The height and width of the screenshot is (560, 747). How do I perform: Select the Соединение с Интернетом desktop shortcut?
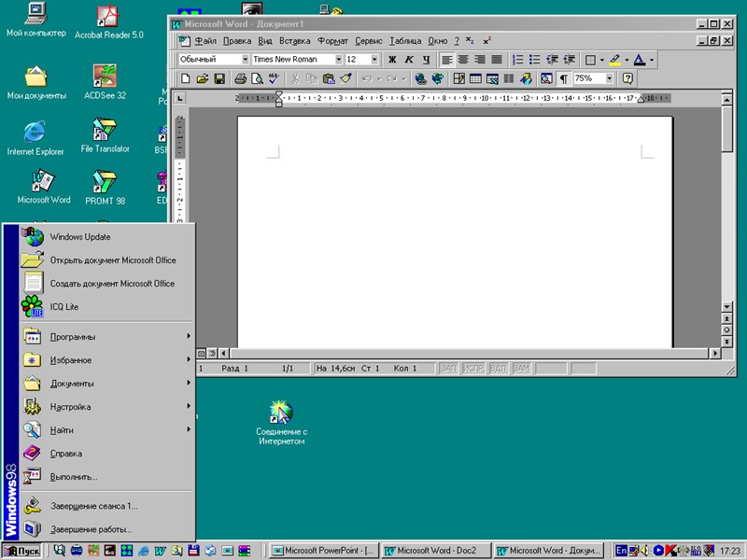pos(281,423)
